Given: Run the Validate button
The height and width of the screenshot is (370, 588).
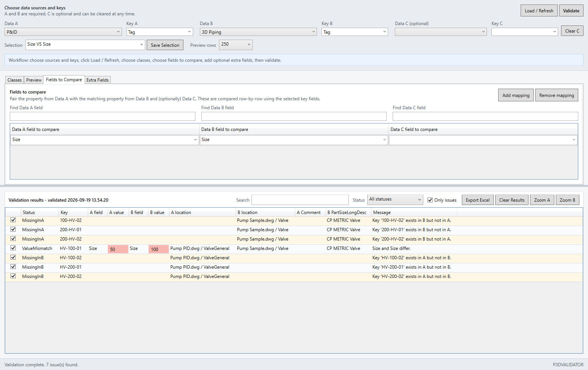Looking at the screenshot, I should (x=571, y=10).
